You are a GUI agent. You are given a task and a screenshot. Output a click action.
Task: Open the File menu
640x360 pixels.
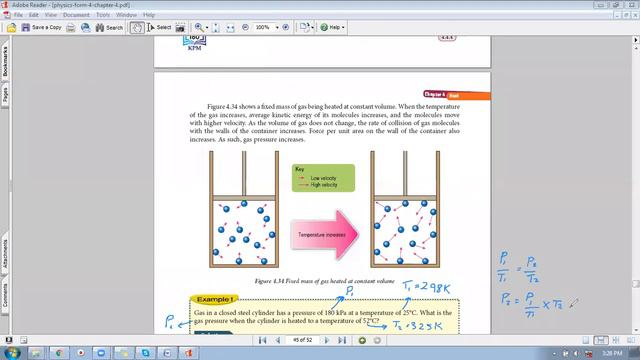point(18,15)
